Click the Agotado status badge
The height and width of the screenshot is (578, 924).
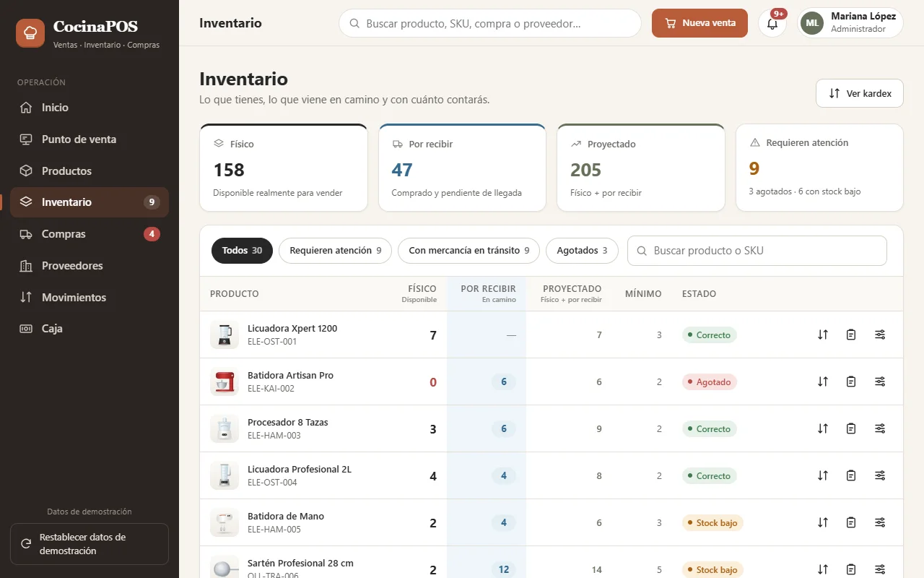point(710,381)
